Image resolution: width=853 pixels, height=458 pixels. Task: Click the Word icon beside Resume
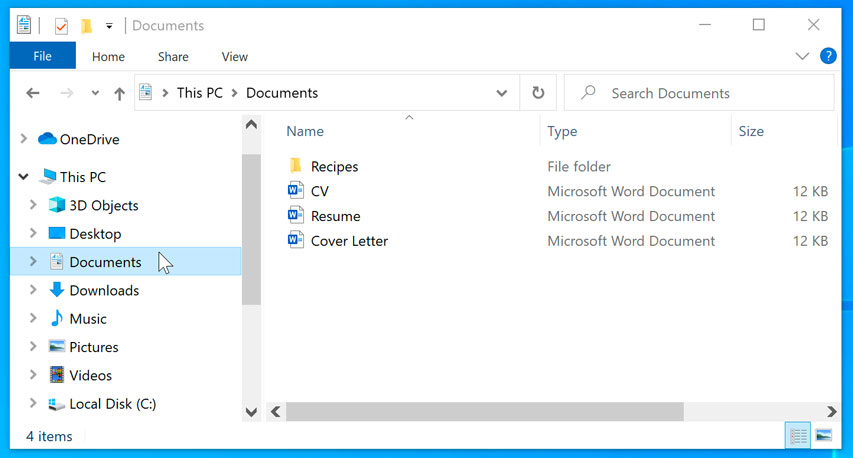pos(295,215)
